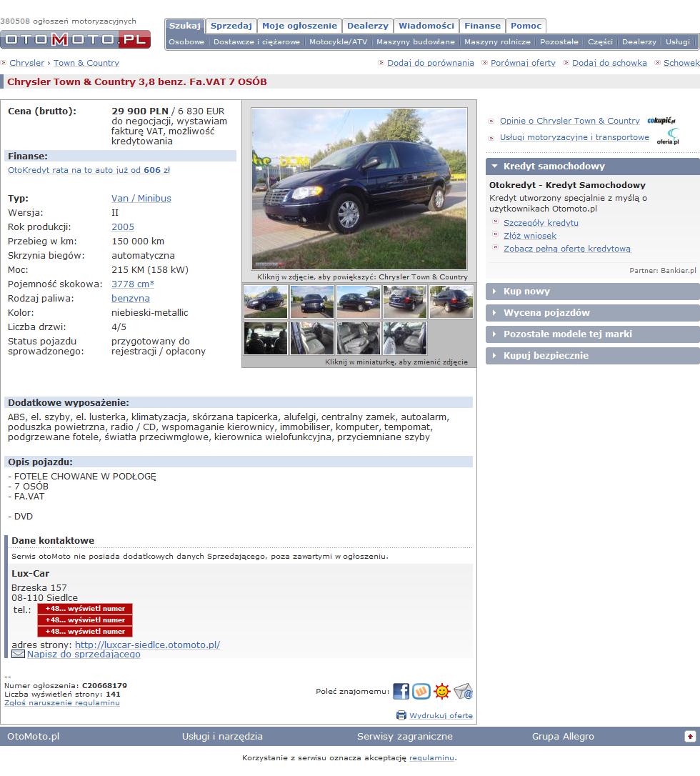Click the benzyna fuel type link
Screen dimensions: 700x776
click(x=131, y=299)
